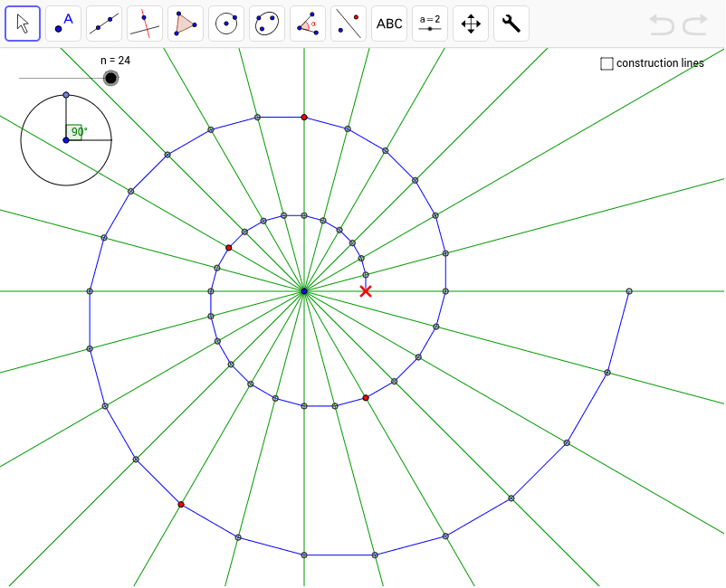Pick the Slider a=2 tool
This screenshot has width=726, height=588.
pyautogui.click(x=430, y=24)
